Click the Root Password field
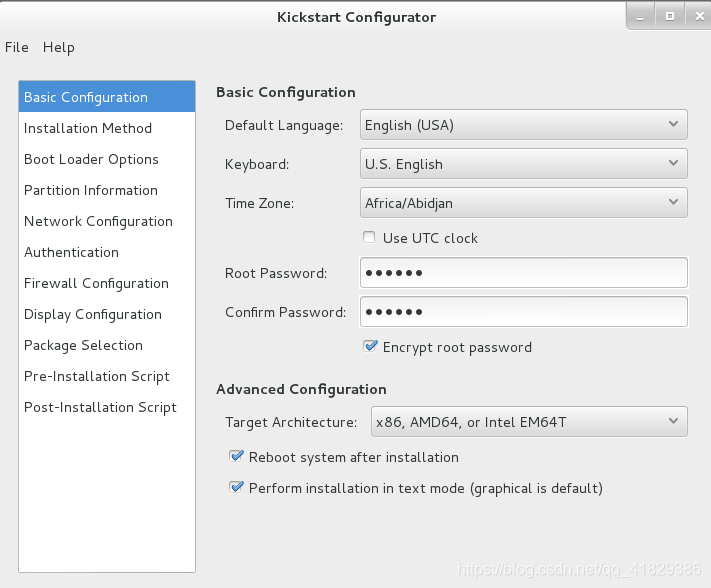Viewport: 711px width, 588px height. coord(523,273)
